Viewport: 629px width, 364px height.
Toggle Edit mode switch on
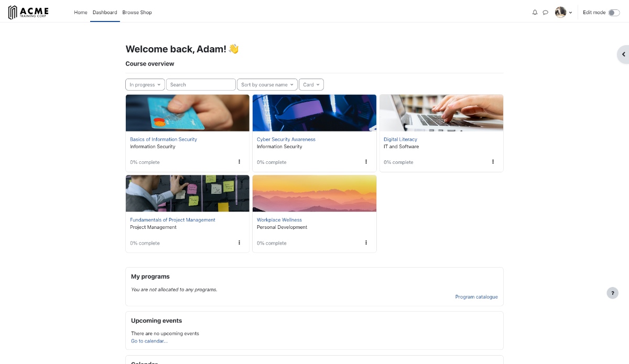click(x=614, y=13)
